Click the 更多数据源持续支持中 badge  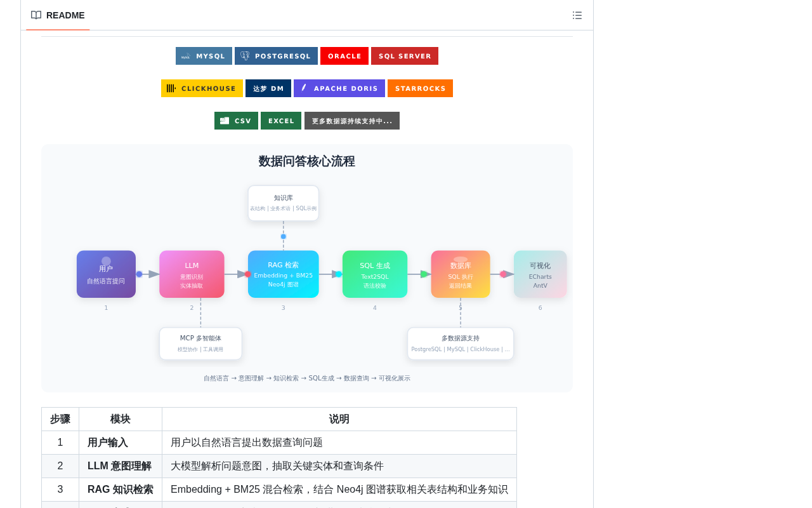(352, 121)
